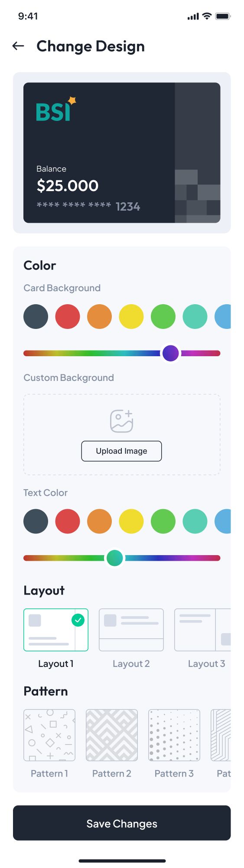Go back with the left arrow icon

tap(18, 46)
